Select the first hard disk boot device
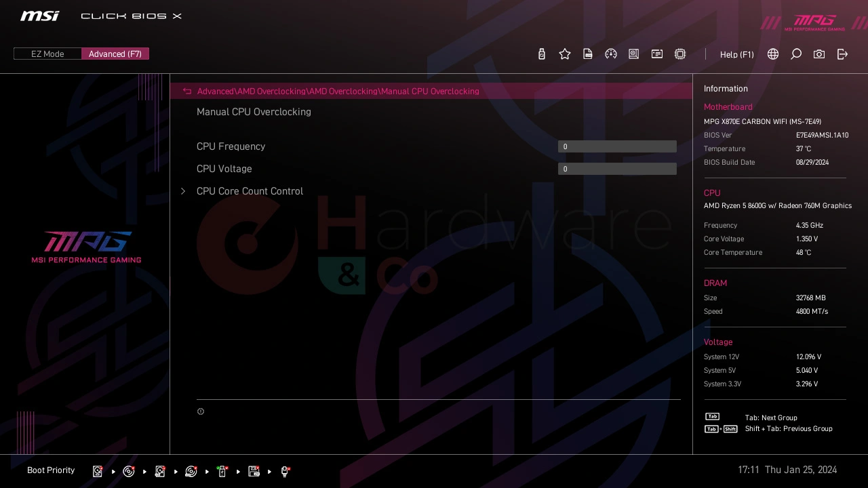 [x=98, y=471]
